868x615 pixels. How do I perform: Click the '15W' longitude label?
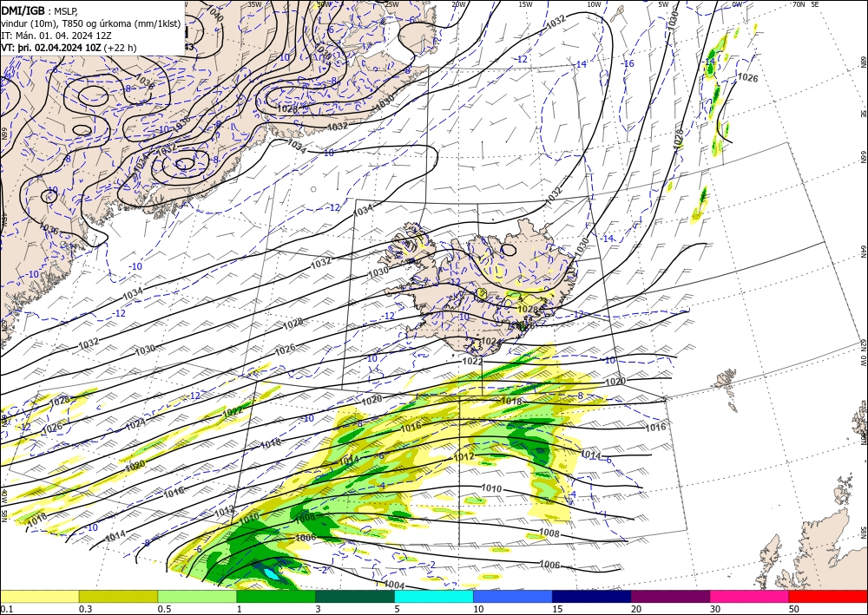[x=525, y=3]
